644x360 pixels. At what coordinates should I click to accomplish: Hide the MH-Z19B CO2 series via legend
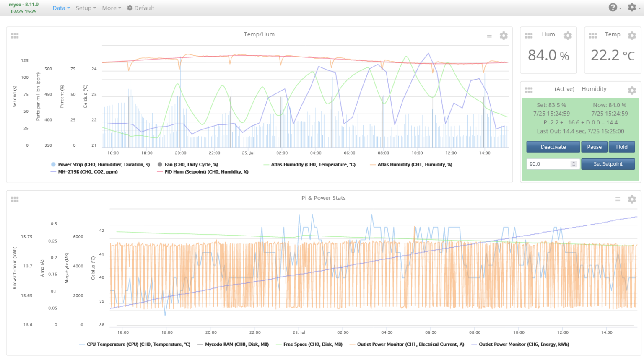point(87,172)
